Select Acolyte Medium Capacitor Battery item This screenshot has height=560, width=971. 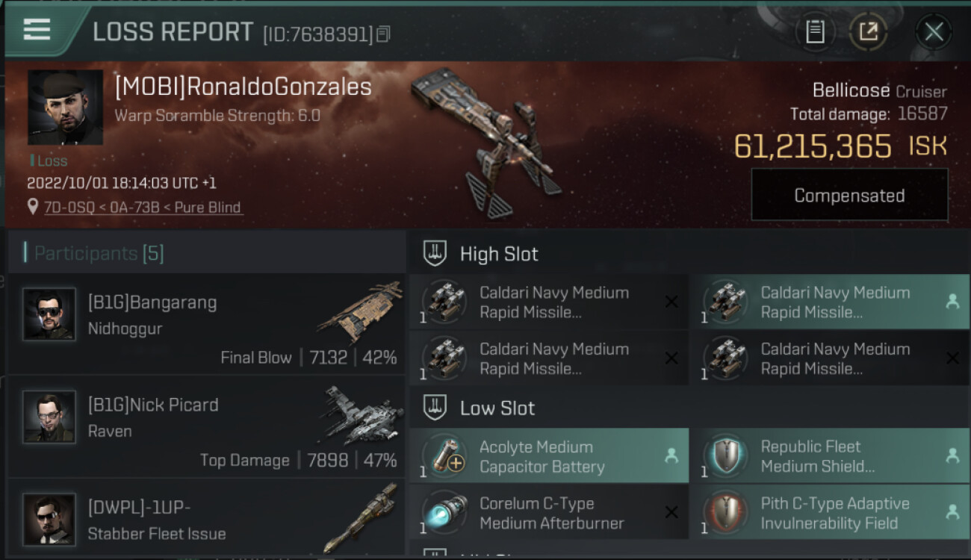(549, 456)
